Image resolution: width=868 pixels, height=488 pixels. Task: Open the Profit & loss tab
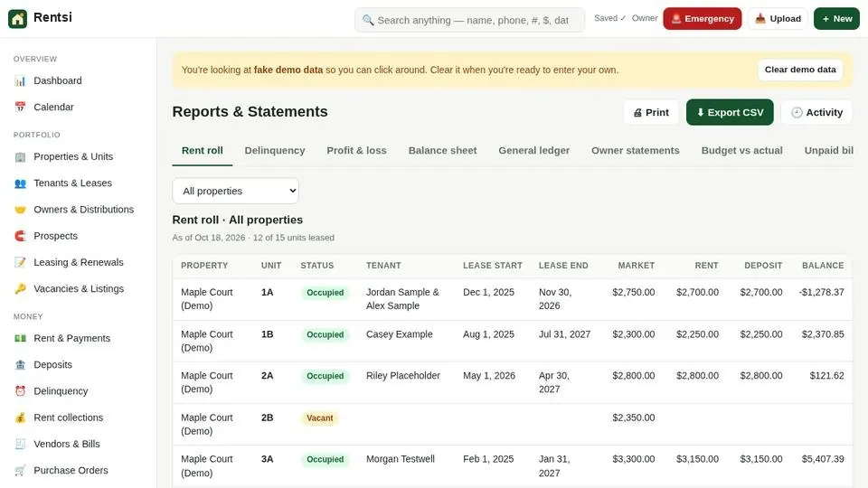tap(356, 151)
